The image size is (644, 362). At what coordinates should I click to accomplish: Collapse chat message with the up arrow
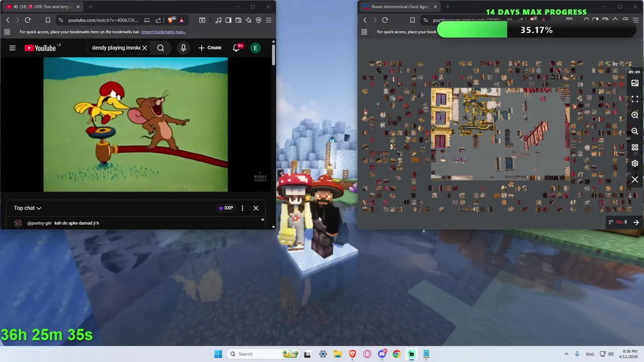coord(262,220)
